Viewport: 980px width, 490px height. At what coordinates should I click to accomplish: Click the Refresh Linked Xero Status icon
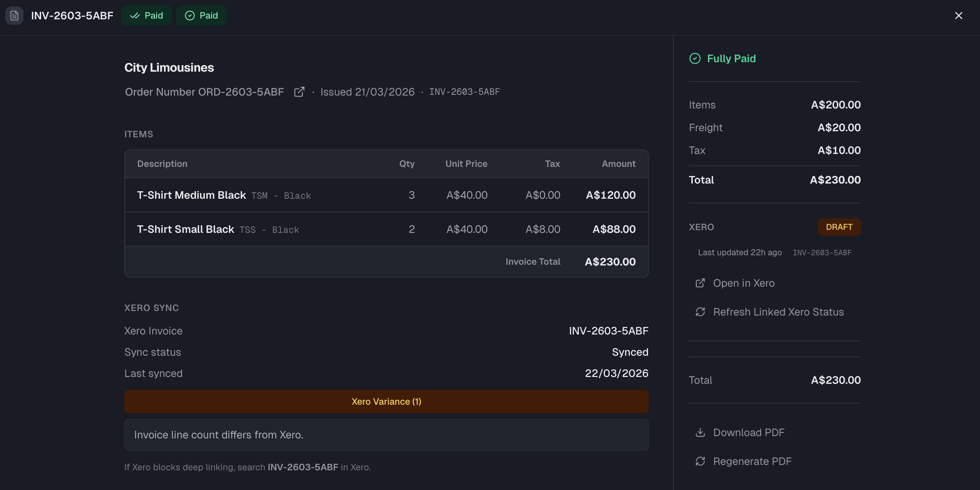pyautogui.click(x=700, y=312)
